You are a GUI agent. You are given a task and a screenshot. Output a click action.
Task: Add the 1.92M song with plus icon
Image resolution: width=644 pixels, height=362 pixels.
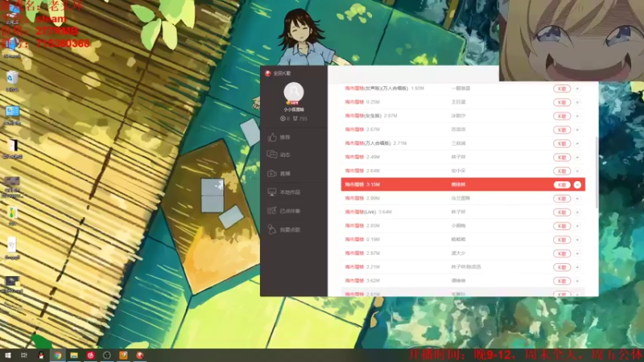coord(577,88)
